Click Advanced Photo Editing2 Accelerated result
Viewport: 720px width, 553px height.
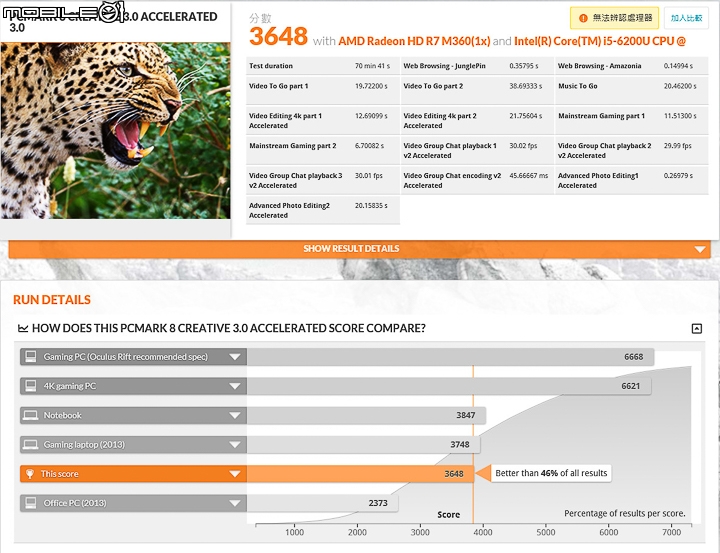pyautogui.click(x=323, y=210)
